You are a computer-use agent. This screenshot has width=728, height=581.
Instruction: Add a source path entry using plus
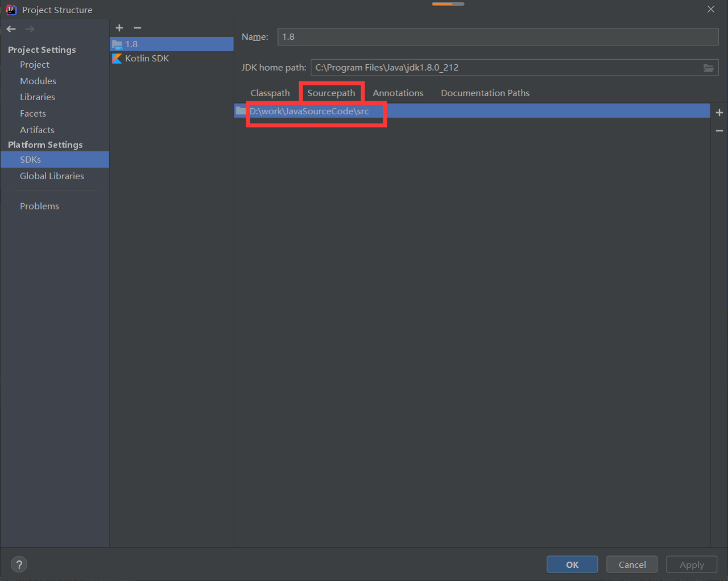(719, 113)
